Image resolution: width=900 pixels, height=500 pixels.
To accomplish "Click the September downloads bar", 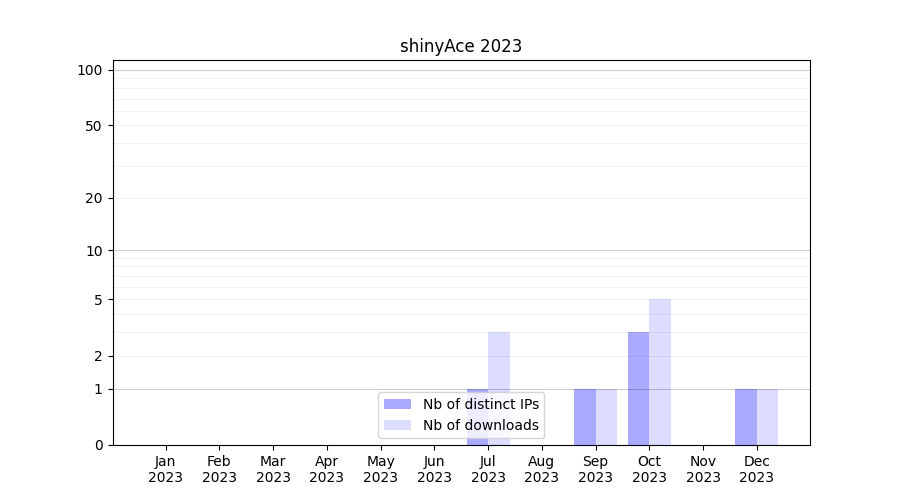I will pos(606,416).
